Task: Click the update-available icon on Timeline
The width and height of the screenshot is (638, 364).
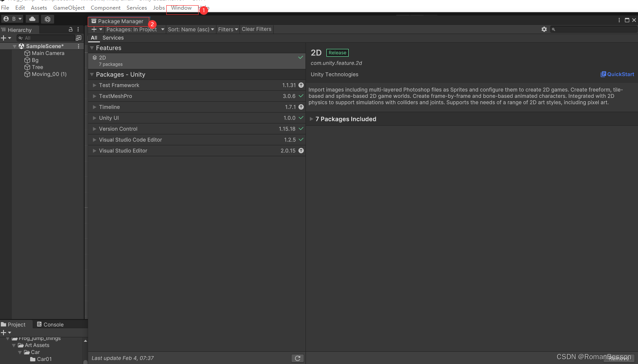Action: coord(301,107)
